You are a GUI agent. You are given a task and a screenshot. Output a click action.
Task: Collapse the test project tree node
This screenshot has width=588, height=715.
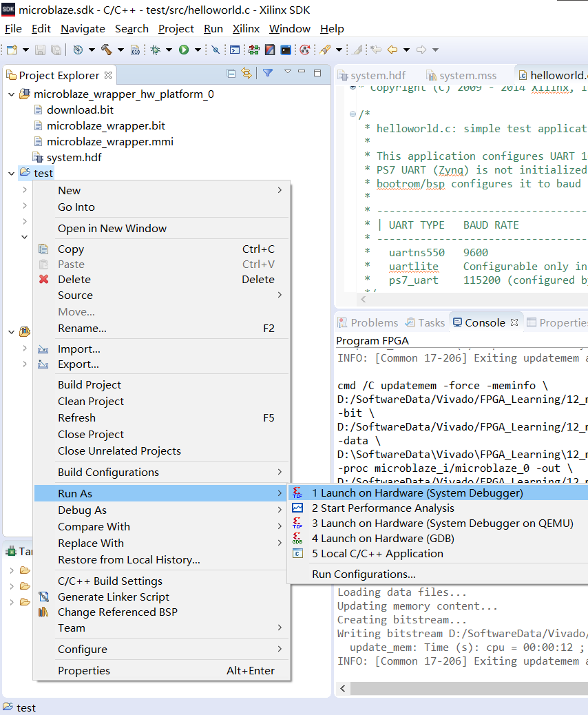point(11,174)
